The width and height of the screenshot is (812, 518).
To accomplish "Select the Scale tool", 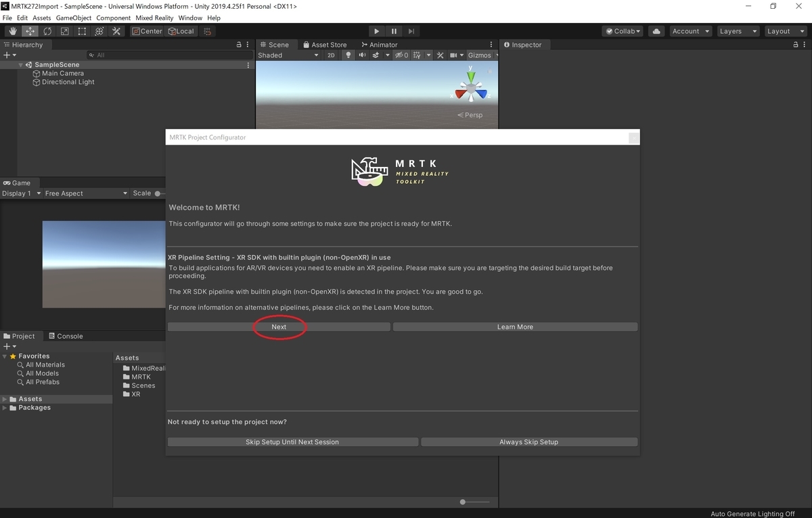I will [64, 31].
